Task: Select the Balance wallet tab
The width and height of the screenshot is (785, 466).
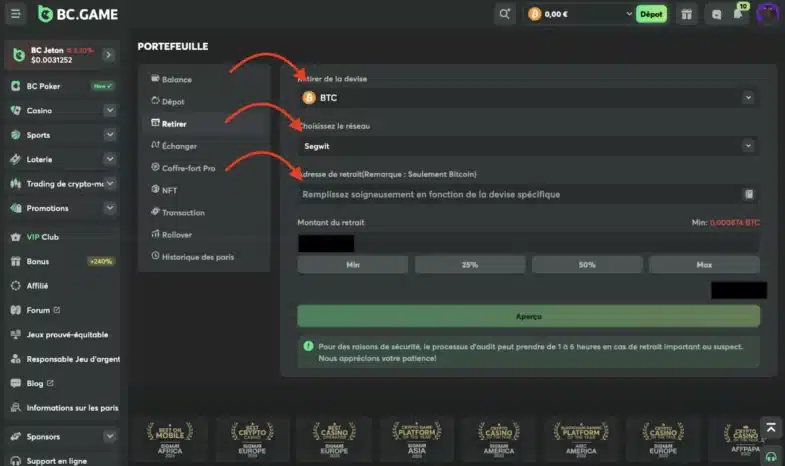Action: click(x=204, y=79)
